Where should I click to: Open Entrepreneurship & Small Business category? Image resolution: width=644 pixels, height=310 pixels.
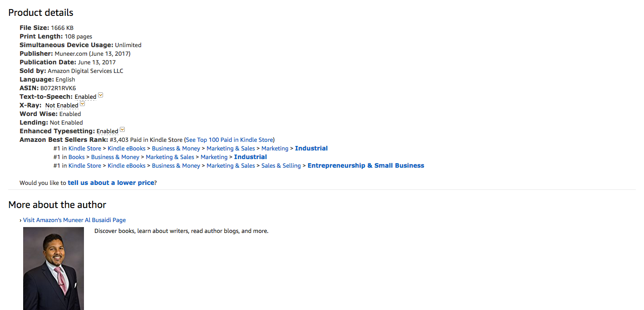(366, 166)
